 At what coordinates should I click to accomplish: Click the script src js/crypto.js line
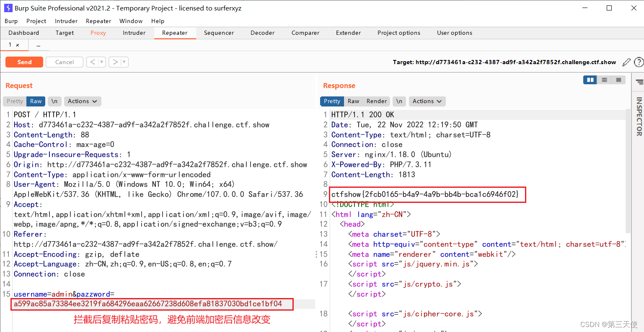pyautogui.click(x=405, y=284)
